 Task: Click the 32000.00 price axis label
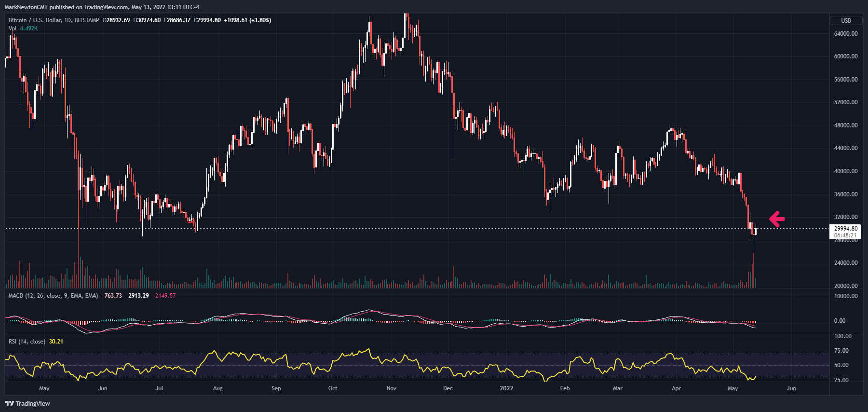click(846, 217)
